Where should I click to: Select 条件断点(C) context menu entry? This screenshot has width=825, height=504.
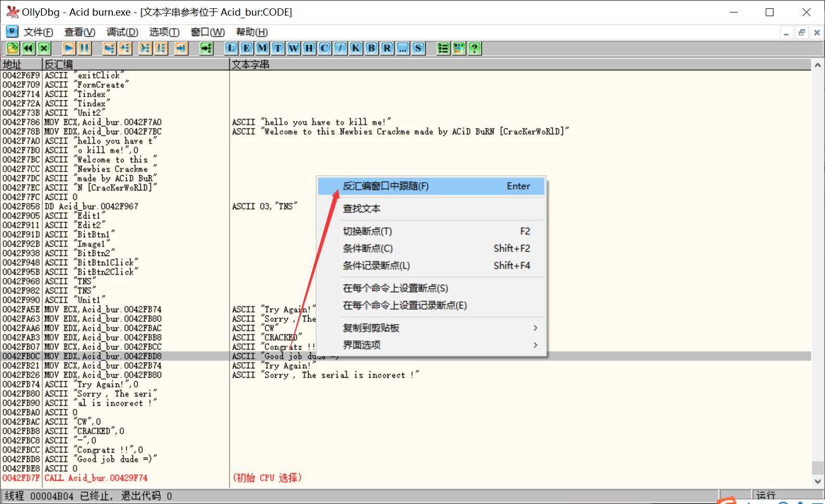tap(431, 249)
